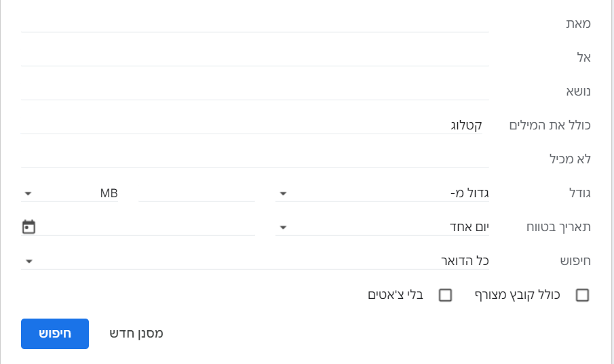The height and width of the screenshot is (364, 614).
Task: Click into the 'אל' recipient field
Action: coord(255,57)
